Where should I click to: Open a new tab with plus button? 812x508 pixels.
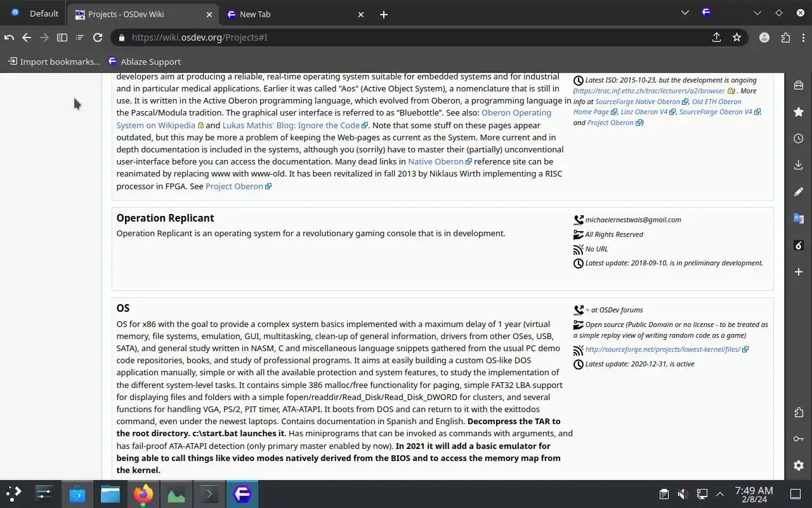[x=384, y=14]
